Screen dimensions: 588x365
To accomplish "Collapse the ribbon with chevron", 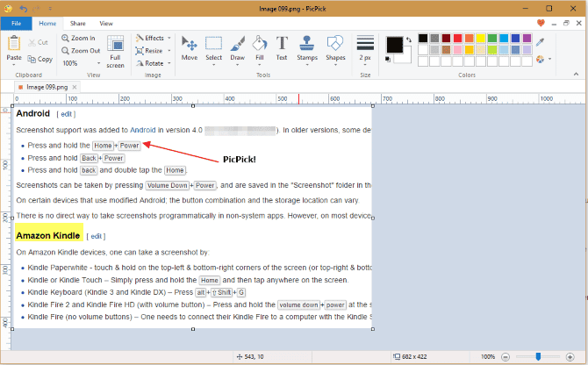I will [x=576, y=75].
